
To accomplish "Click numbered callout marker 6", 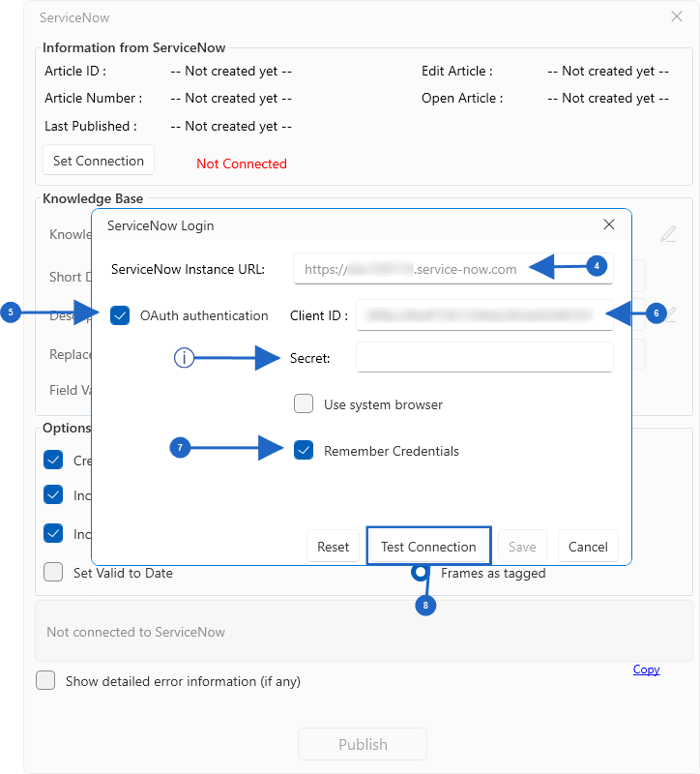I will click(x=656, y=313).
